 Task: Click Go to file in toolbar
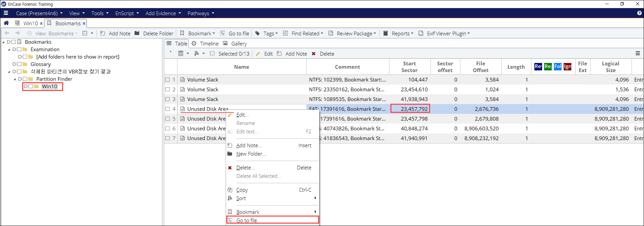[235, 33]
